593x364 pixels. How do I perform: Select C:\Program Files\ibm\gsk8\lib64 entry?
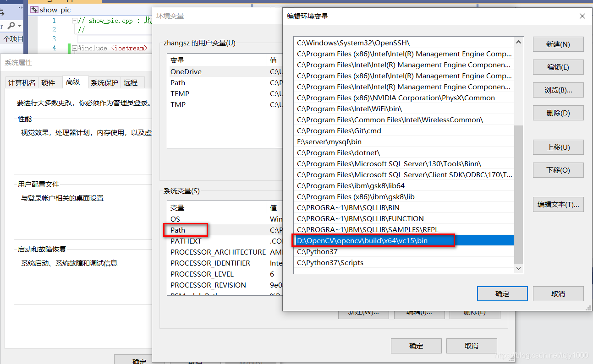(x=403, y=185)
